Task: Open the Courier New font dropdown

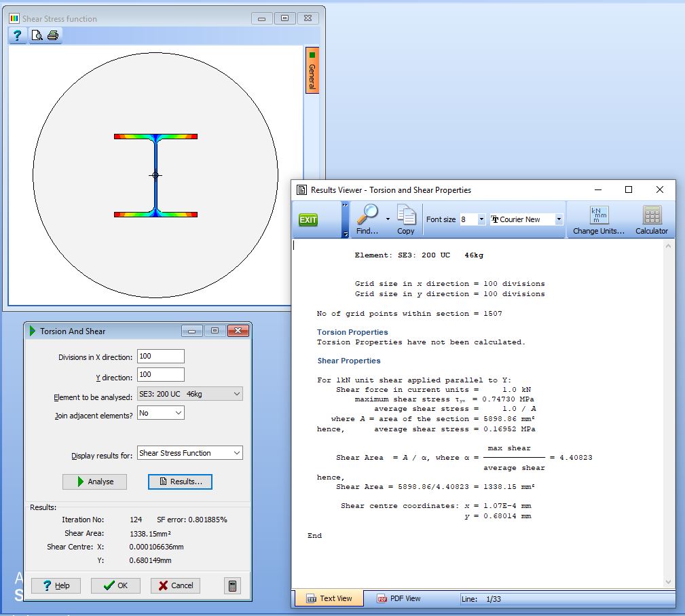Action: 559,219
